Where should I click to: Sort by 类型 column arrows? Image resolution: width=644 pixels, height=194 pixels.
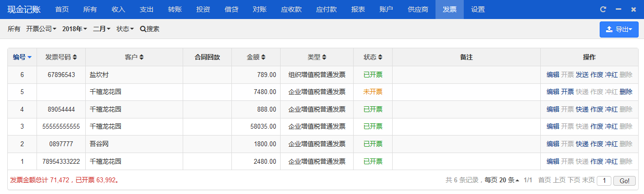pos(324,57)
